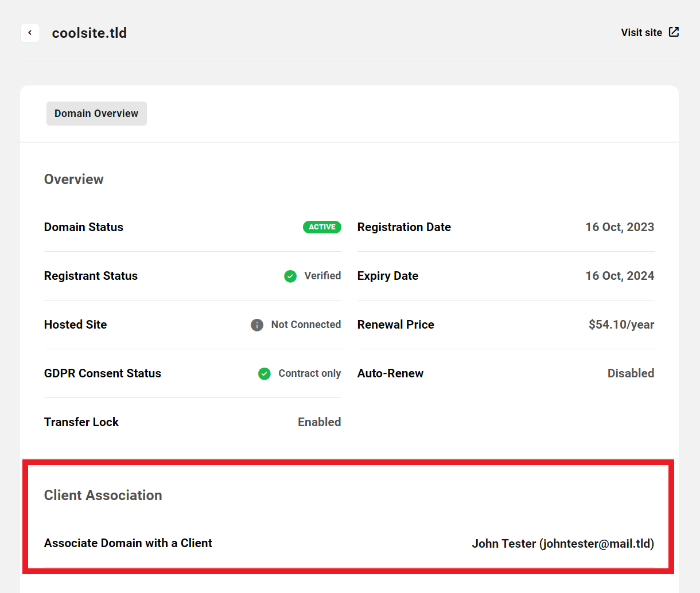Go back using the chevron button
The width and height of the screenshot is (700, 593).
click(x=30, y=33)
